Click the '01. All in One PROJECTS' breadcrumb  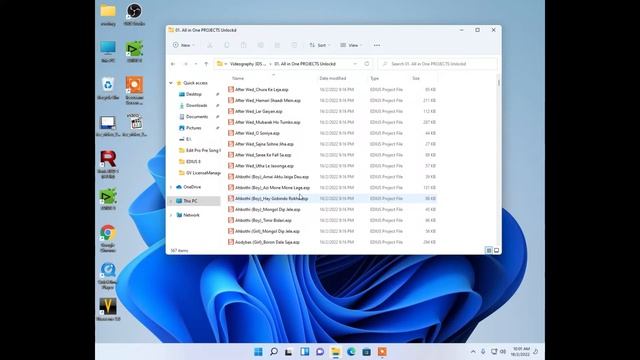(305, 64)
